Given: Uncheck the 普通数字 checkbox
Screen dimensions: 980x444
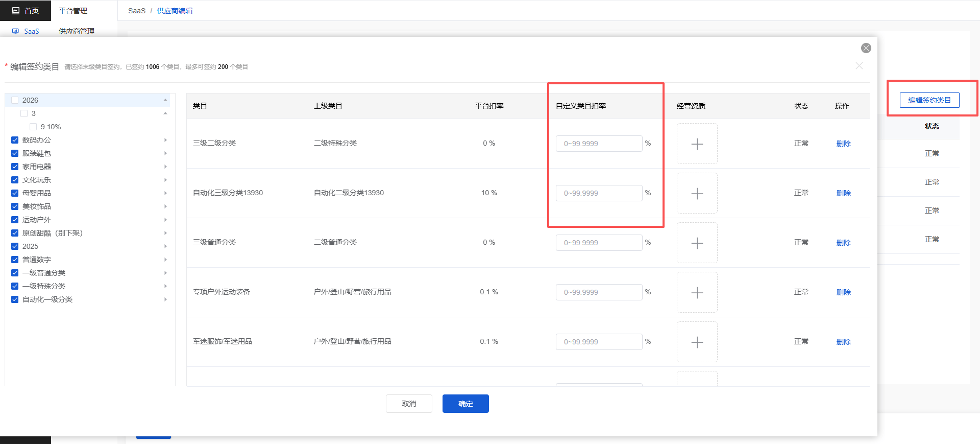Looking at the screenshot, I should [15, 260].
